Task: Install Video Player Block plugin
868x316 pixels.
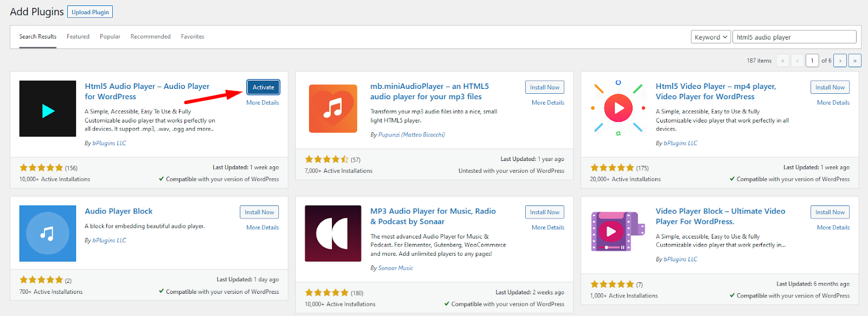Action: coord(830,212)
